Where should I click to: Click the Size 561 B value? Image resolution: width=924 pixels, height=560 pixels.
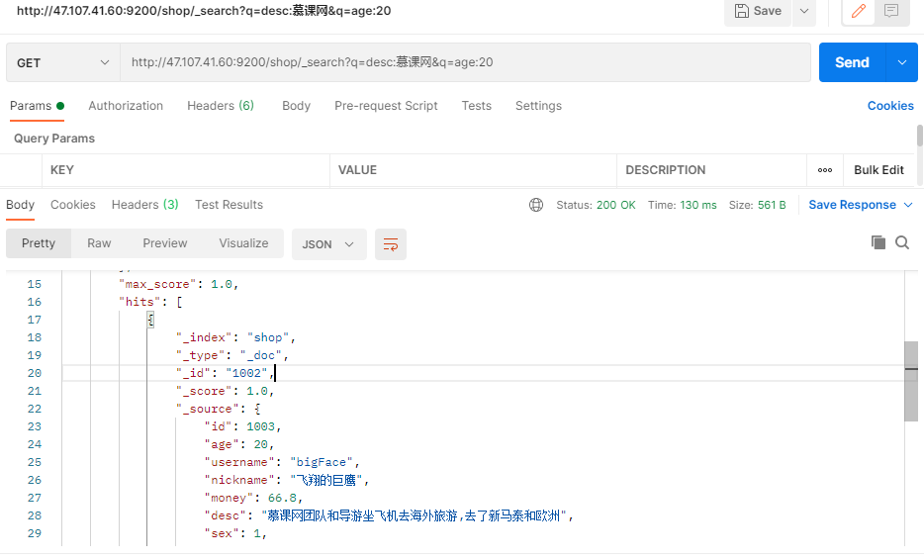772,205
